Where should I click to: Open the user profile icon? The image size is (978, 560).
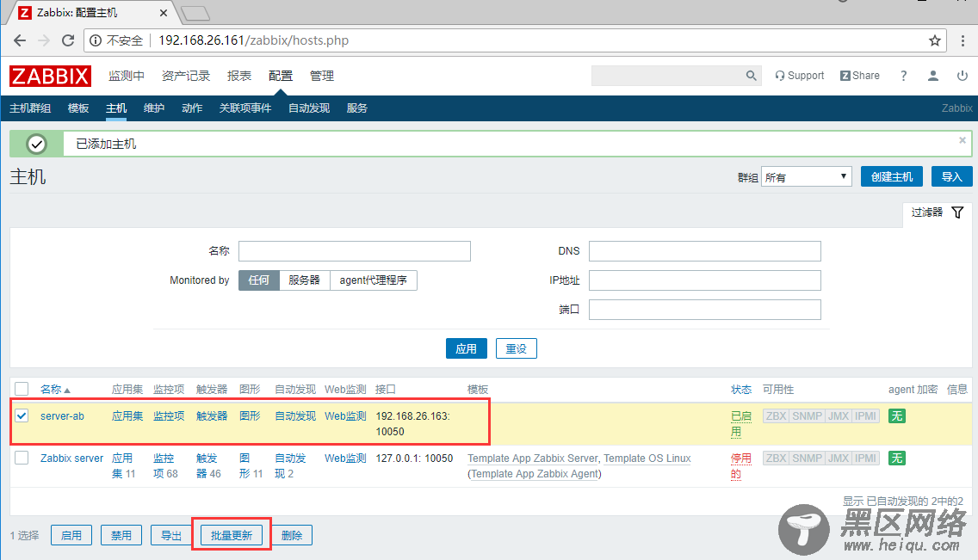tap(933, 76)
